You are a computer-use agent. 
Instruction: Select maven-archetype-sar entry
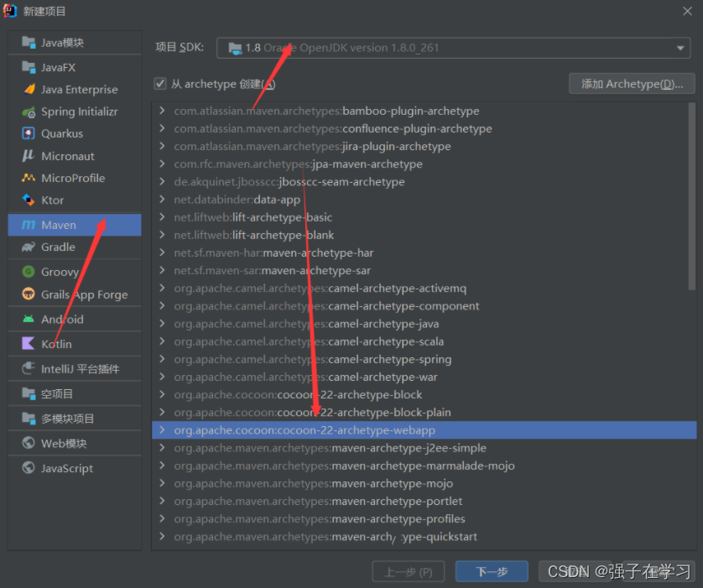pyautogui.click(x=424, y=270)
